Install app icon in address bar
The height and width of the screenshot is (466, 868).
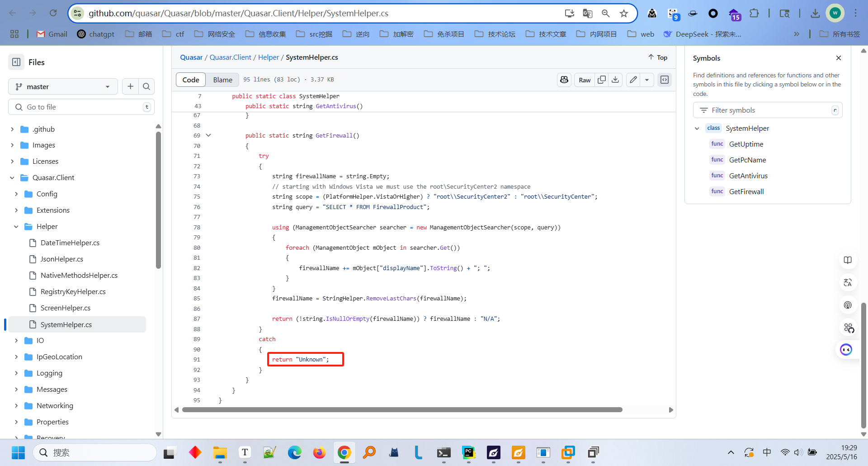point(570,14)
